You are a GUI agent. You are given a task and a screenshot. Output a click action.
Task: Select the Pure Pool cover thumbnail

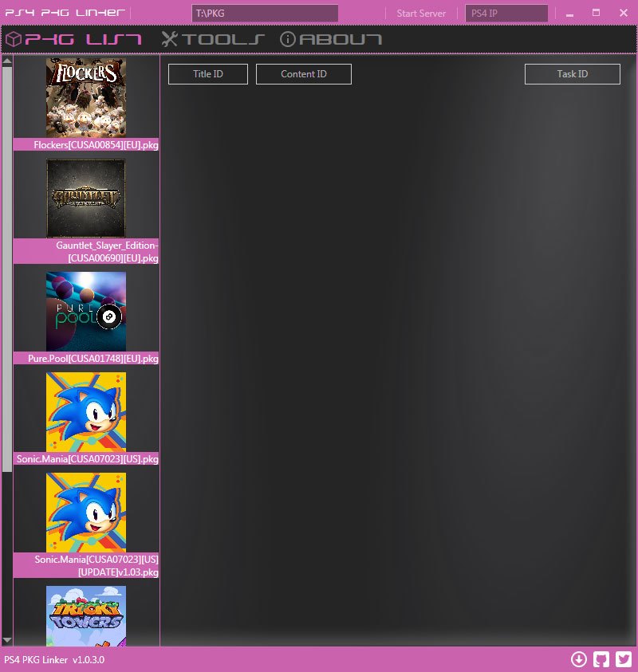pyautogui.click(x=86, y=312)
